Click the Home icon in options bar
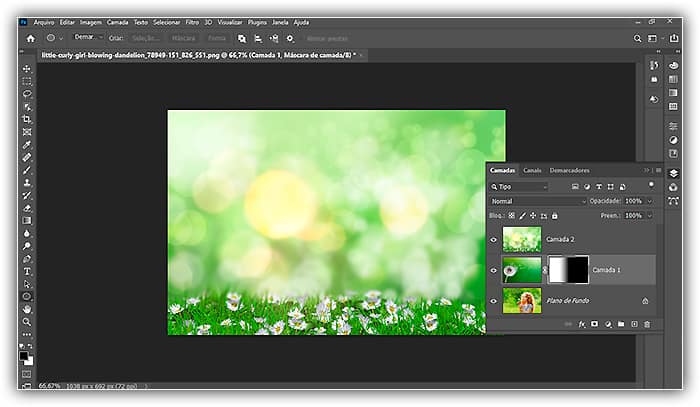The width and height of the screenshot is (700, 407). [30, 38]
